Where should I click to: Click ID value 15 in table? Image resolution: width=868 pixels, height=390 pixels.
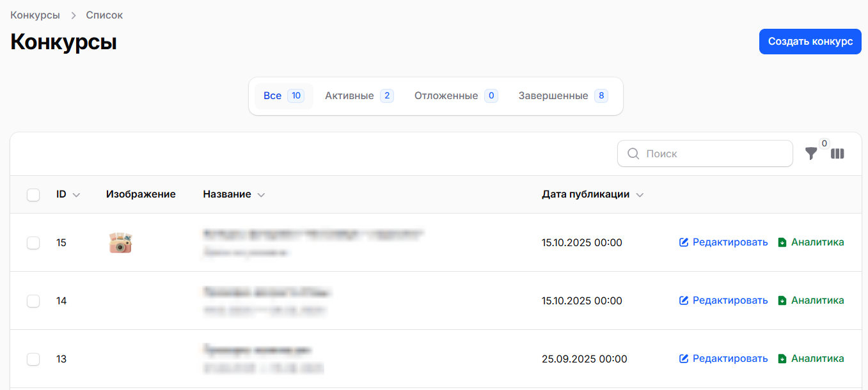pos(61,243)
